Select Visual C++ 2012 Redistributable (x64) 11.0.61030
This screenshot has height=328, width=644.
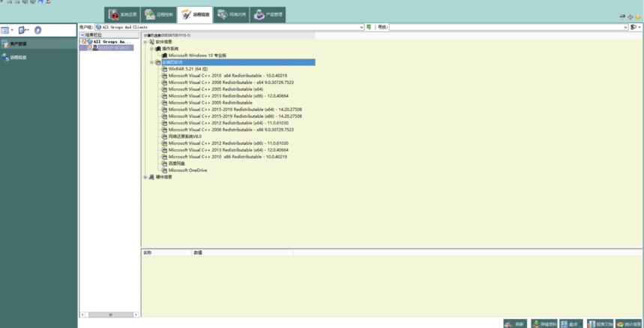pos(229,123)
